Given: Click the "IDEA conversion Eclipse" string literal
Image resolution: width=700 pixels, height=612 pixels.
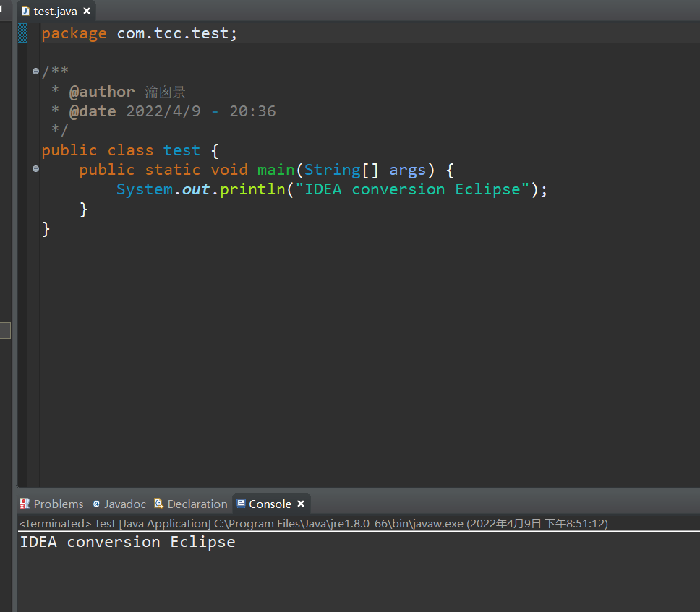Looking at the screenshot, I should click(x=412, y=189).
